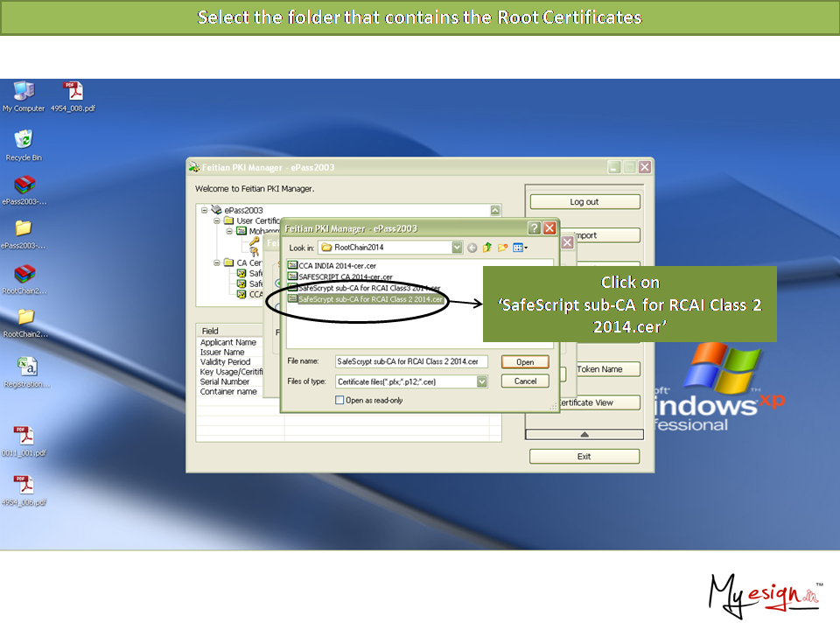The image size is (840, 630).
Task: Click the Log out button
Action: pyautogui.click(x=584, y=202)
